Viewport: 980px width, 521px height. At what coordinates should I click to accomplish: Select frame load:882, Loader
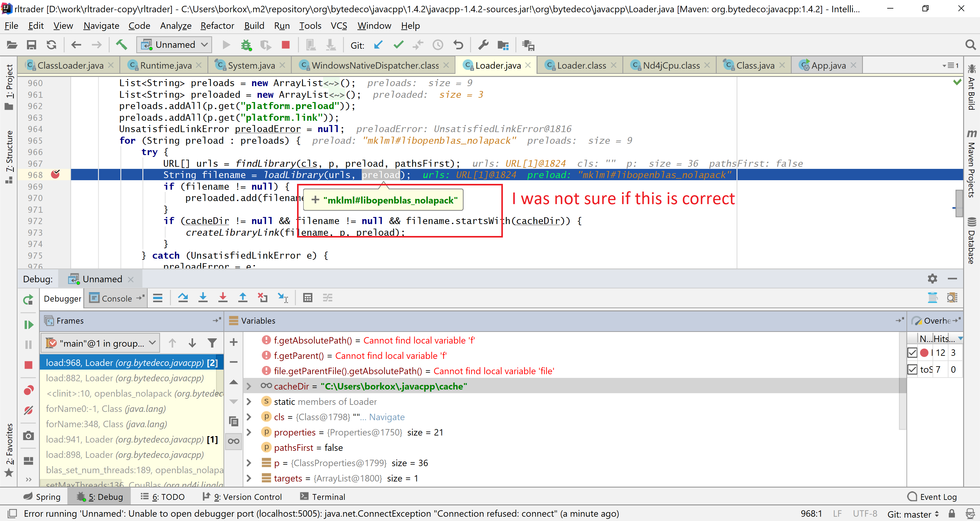(x=125, y=378)
